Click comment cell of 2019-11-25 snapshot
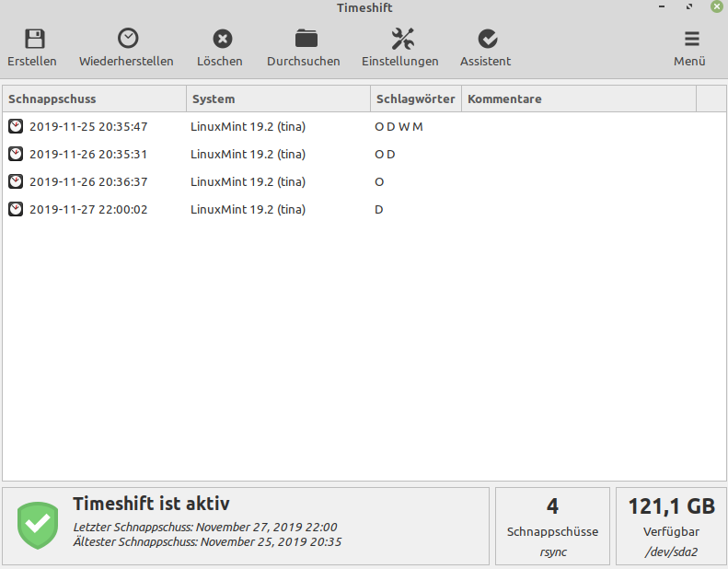The image size is (728, 569). point(579,126)
